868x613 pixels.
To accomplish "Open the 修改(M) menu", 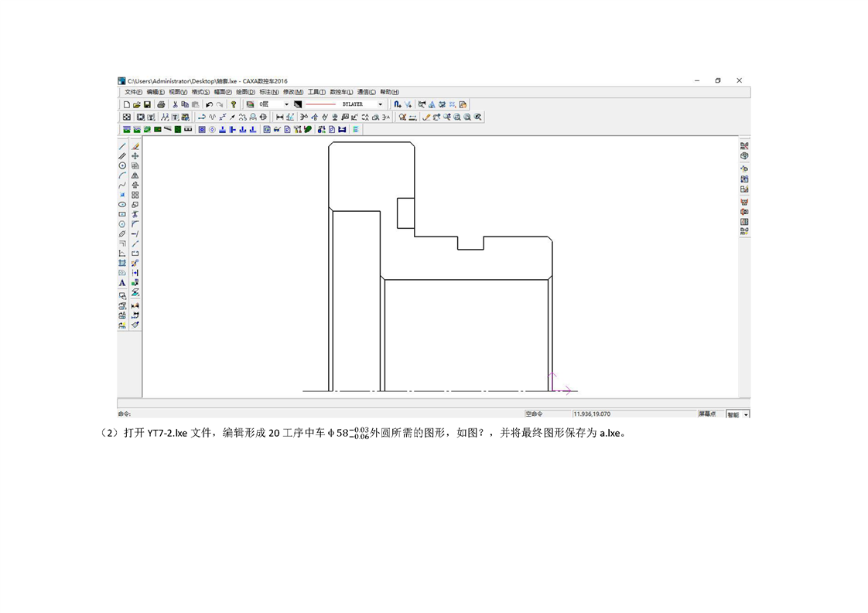I will [293, 92].
